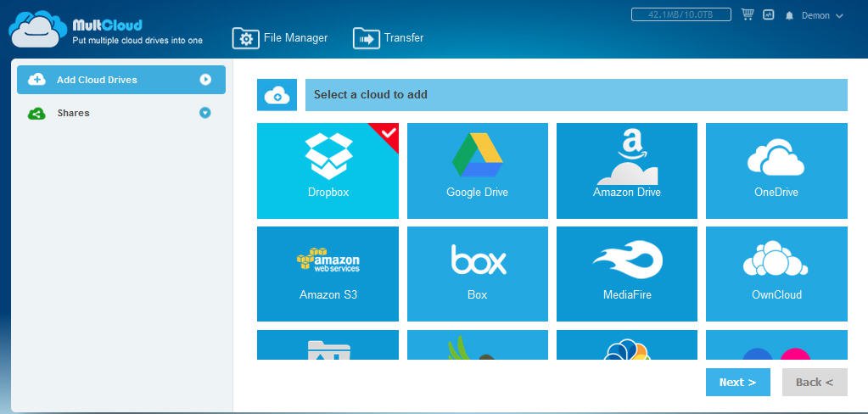The image size is (868, 414).
Task: Click the add-cloud icon beside the heading
Action: (x=277, y=95)
